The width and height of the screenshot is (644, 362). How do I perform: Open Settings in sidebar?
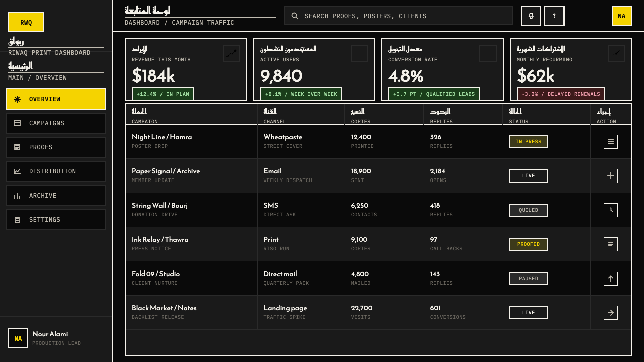point(56,220)
